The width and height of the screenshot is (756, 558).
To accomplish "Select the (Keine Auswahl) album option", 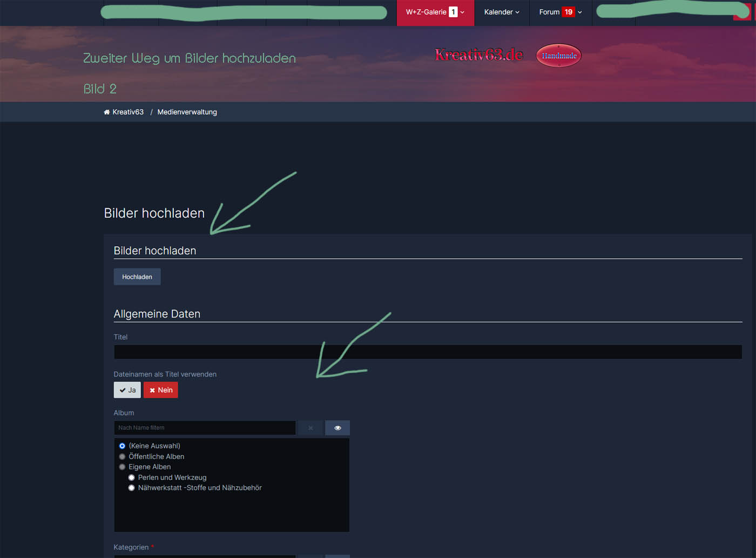I will [123, 446].
